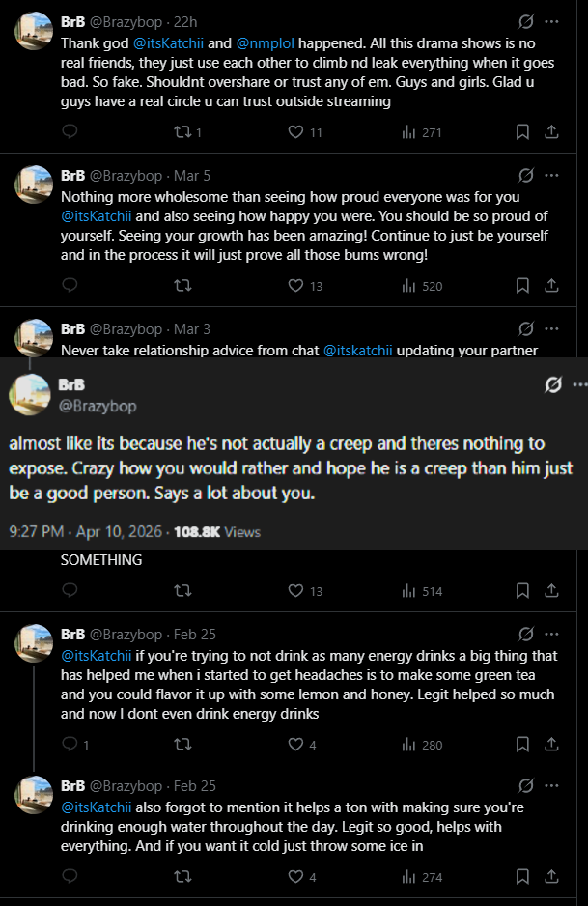
Task: Repost the Mar 5 wholesome tweet
Action: (x=182, y=285)
